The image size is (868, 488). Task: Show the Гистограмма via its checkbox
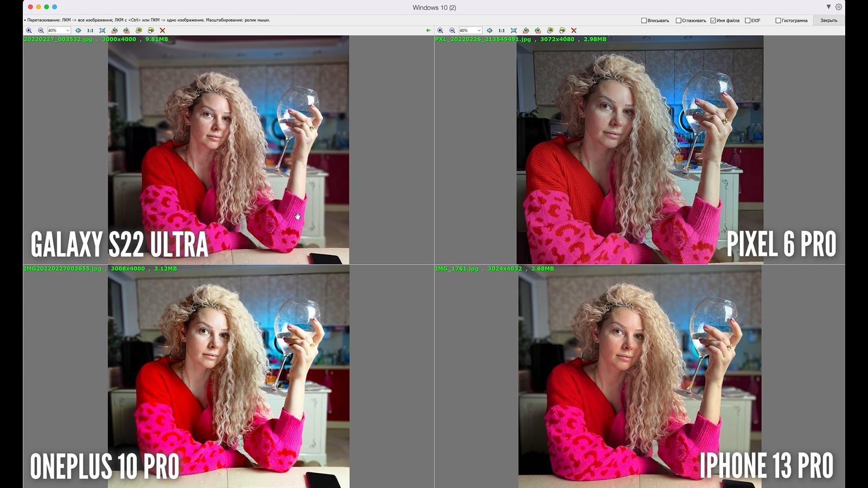point(778,21)
